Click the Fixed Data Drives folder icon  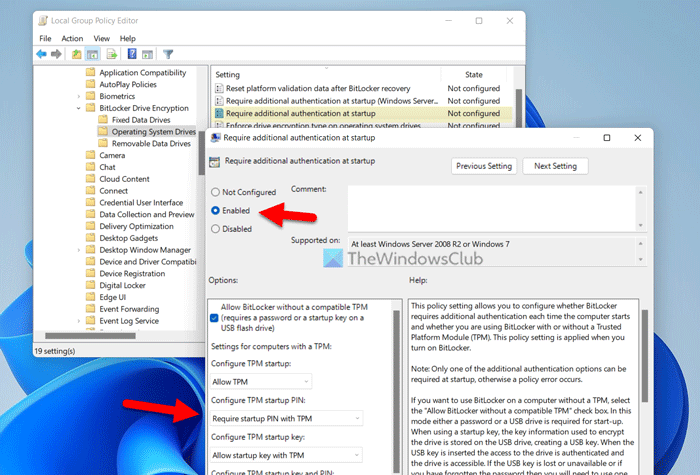pyautogui.click(x=103, y=119)
